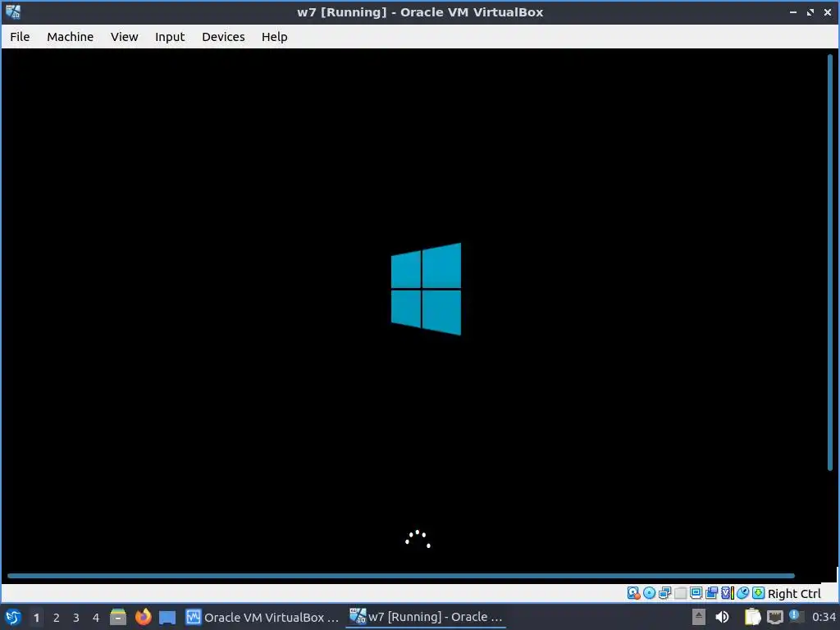The height and width of the screenshot is (630, 840).
Task: Click the mouse integration status icon
Action: pos(742,593)
